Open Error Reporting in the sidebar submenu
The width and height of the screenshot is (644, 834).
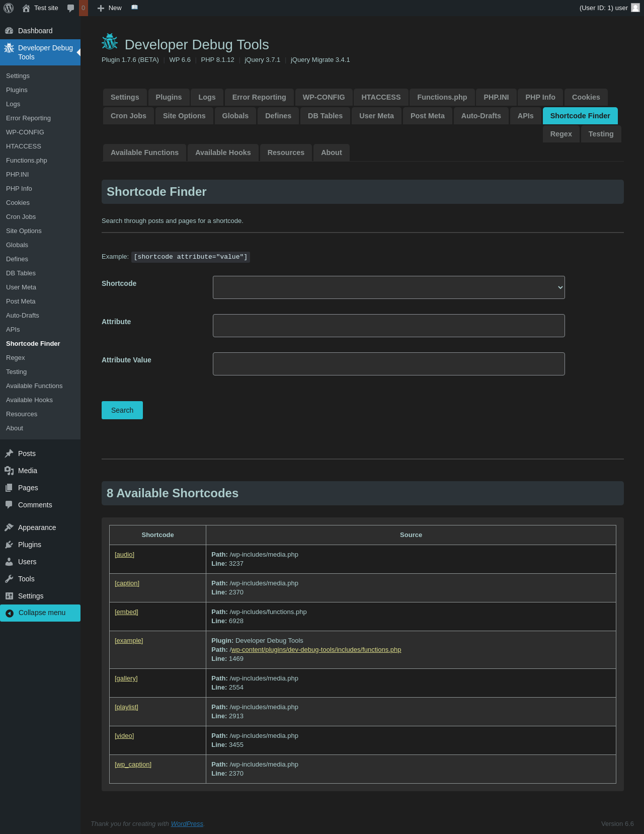pos(28,118)
